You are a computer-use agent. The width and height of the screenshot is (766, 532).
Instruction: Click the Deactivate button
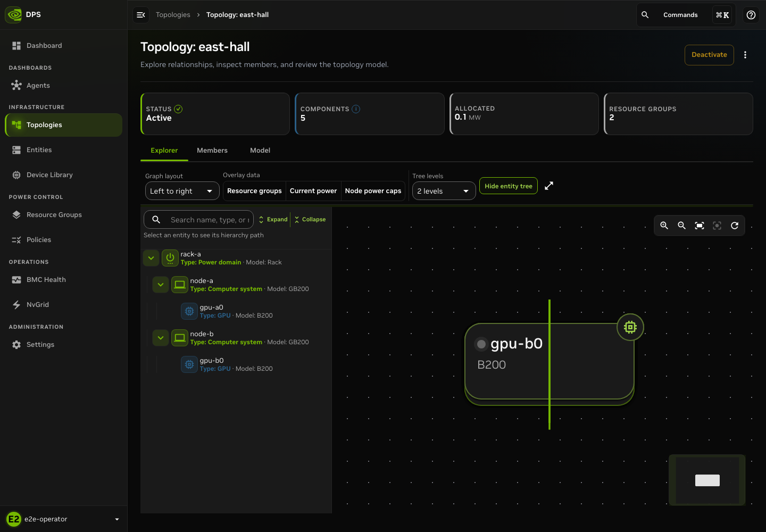pos(709,55)
